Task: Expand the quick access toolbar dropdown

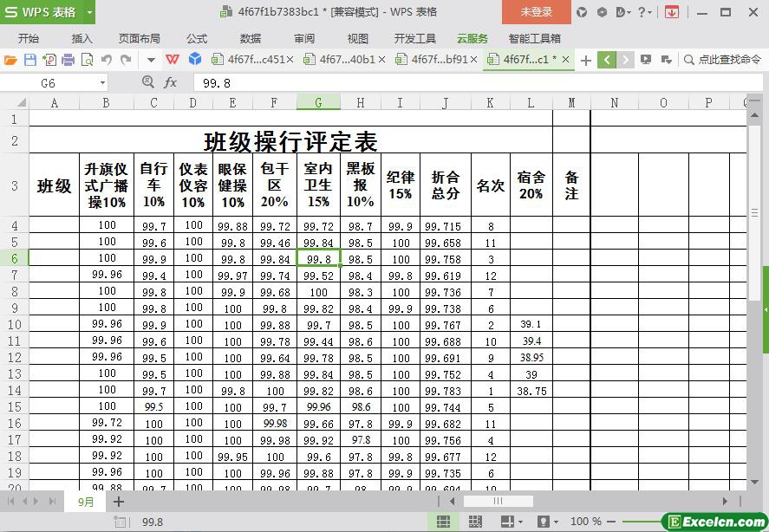Action: [x=151, y=60]
